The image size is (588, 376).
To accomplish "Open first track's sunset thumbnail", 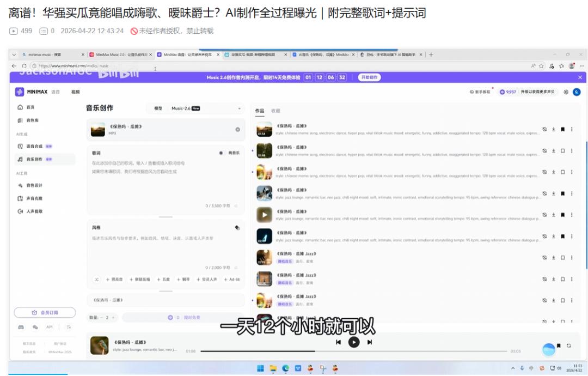I will (265, 130).
